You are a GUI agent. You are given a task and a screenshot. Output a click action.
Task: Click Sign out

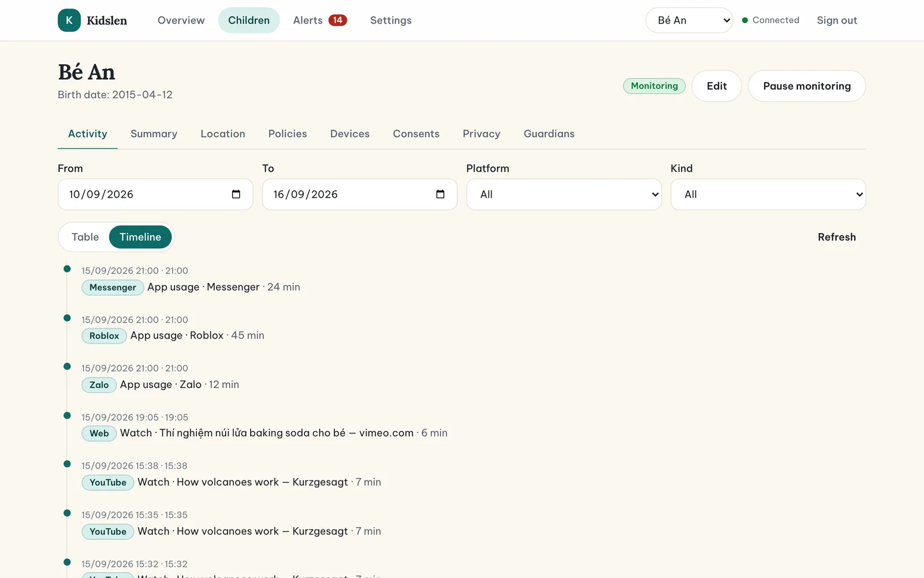(x=837, y=20)
